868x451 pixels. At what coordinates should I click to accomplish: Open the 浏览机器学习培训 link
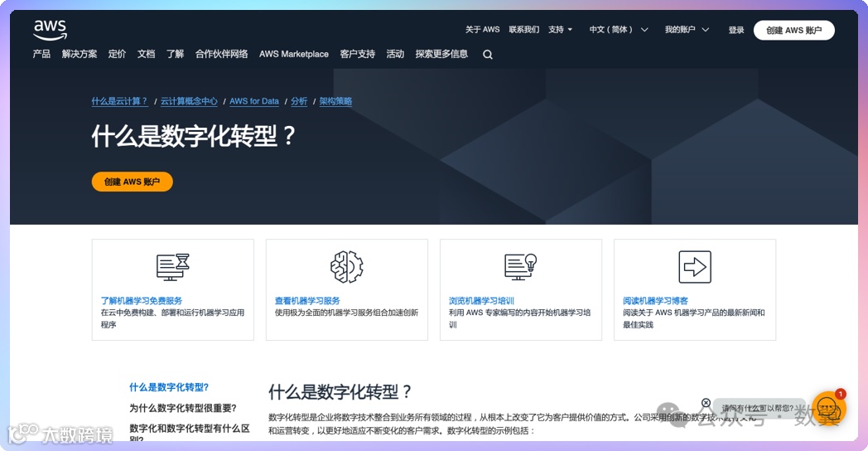click(x=481, y=300)
